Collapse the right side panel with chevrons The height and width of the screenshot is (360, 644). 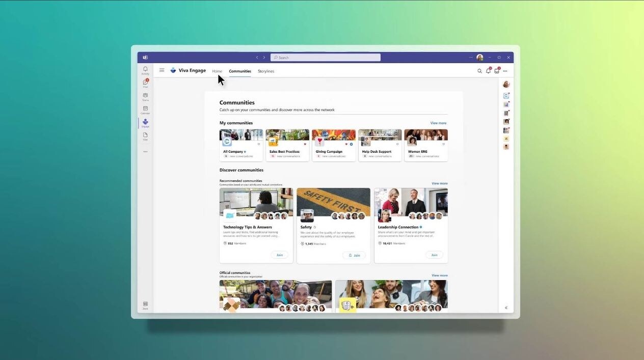506,308
